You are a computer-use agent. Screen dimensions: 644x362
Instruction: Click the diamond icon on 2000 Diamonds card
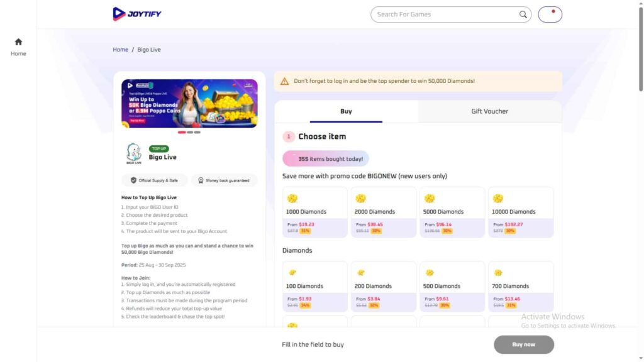[x=361, y=199]
